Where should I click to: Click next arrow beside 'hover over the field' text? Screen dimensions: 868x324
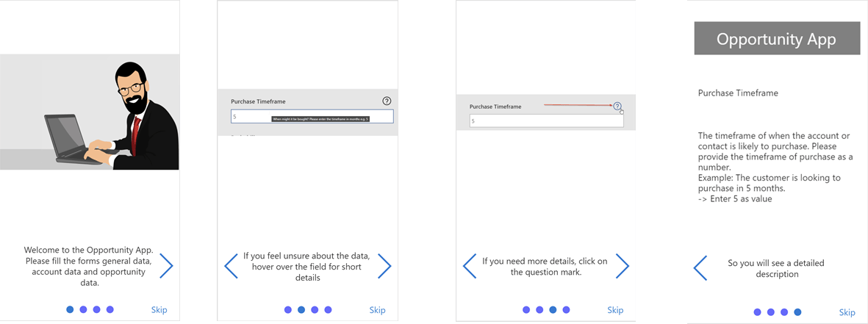384,266
